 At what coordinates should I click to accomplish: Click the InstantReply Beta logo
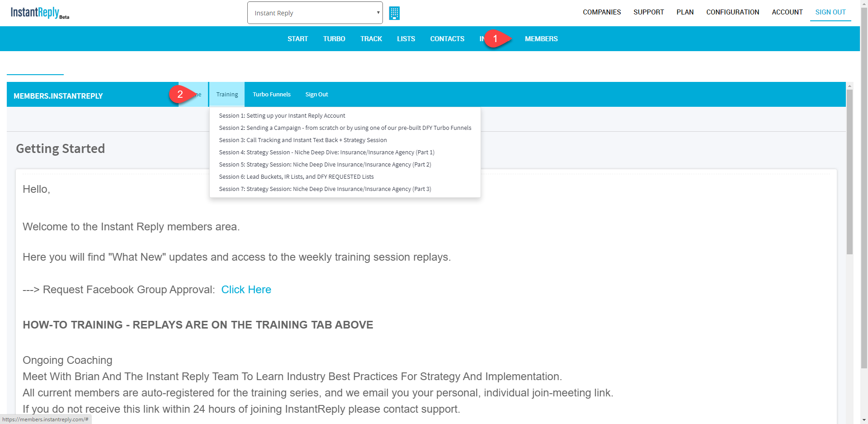[40, 13]
